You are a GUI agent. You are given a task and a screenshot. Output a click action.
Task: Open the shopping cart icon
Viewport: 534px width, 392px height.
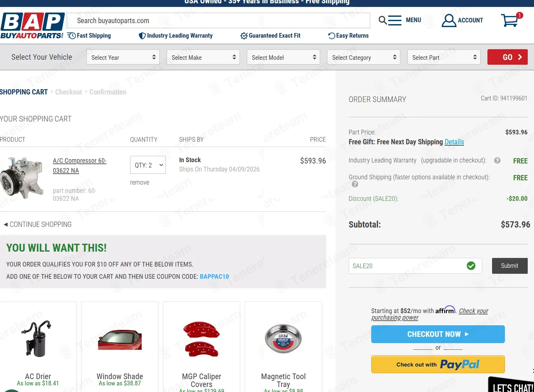tap(510, 20)
